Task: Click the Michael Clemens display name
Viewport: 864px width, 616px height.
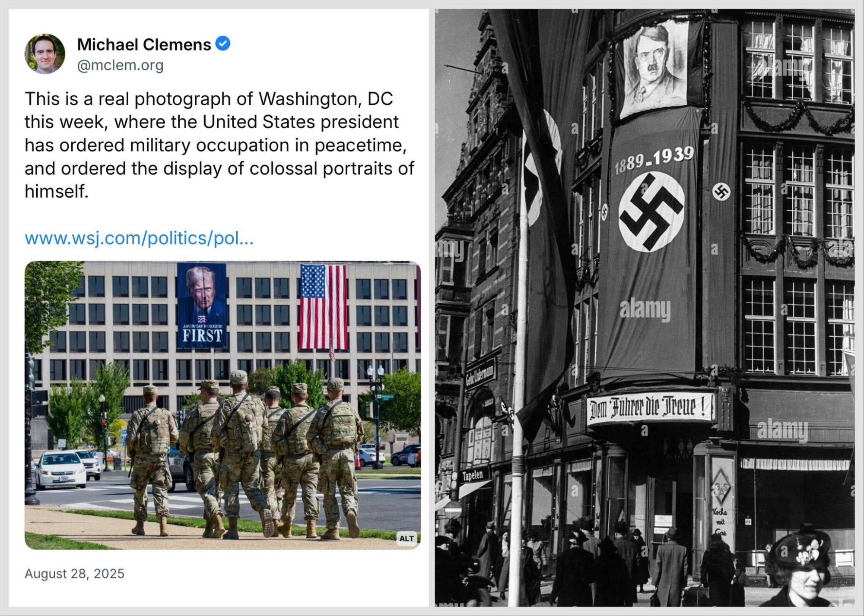Action: click(144, 44)
